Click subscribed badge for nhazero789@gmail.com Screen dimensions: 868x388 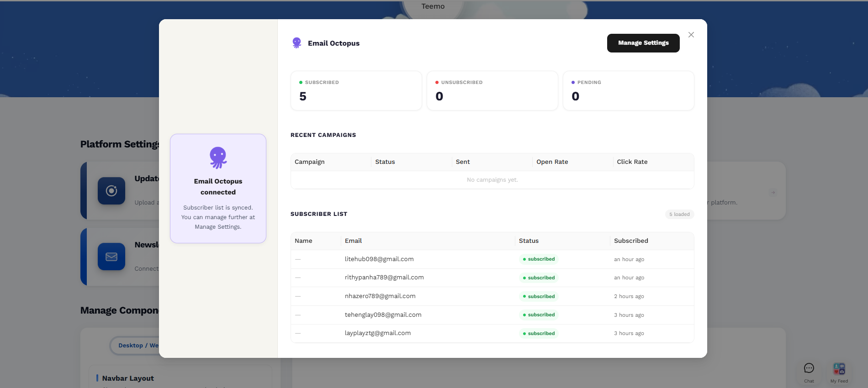coord(539,296)
